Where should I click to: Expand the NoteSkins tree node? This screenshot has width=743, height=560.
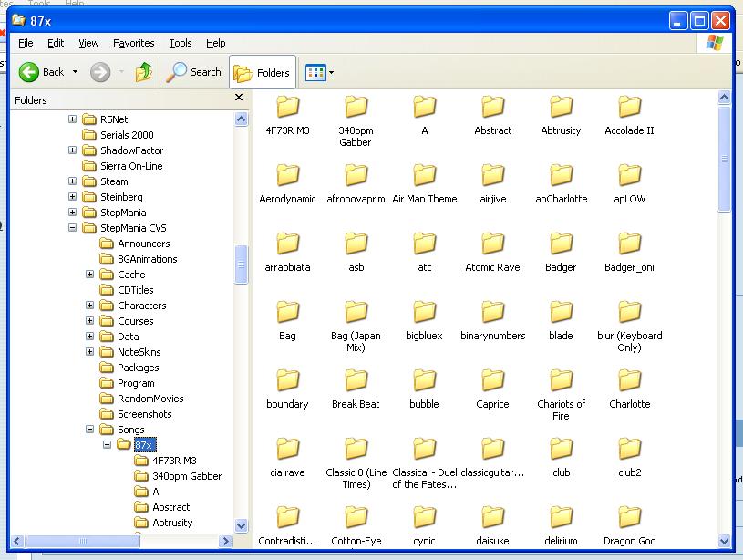[89, 351]
